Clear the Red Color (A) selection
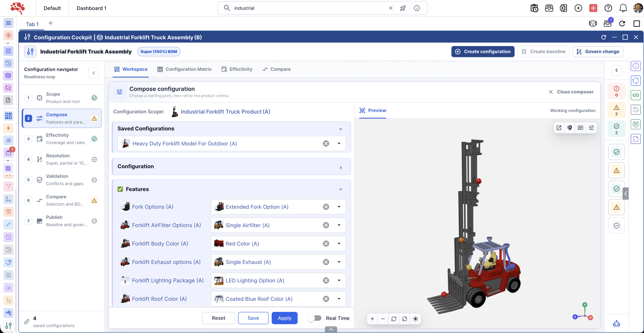The height and width of the screenshot is (333, 644). (326, 244)
